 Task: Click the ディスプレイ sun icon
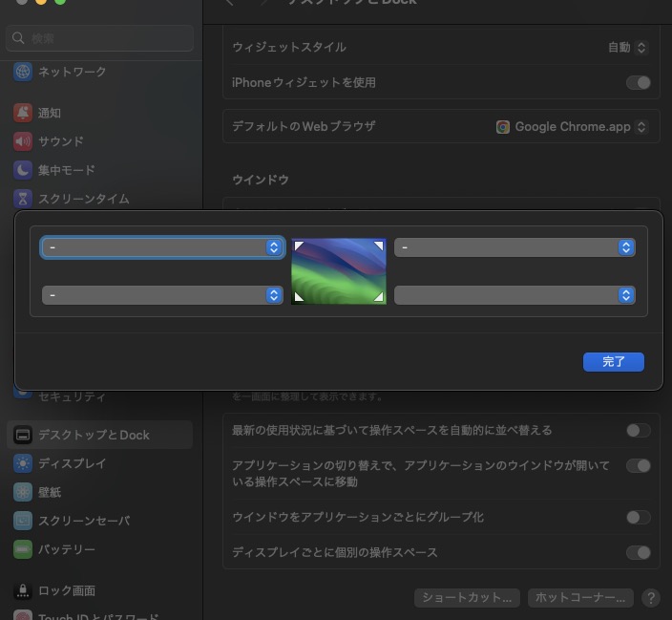23,463
